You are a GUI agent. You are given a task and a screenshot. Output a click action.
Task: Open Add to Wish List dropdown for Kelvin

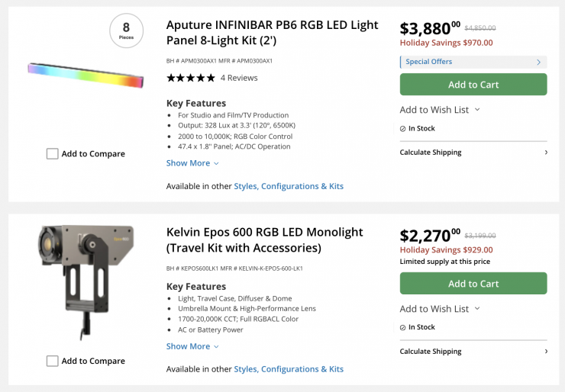440,309
